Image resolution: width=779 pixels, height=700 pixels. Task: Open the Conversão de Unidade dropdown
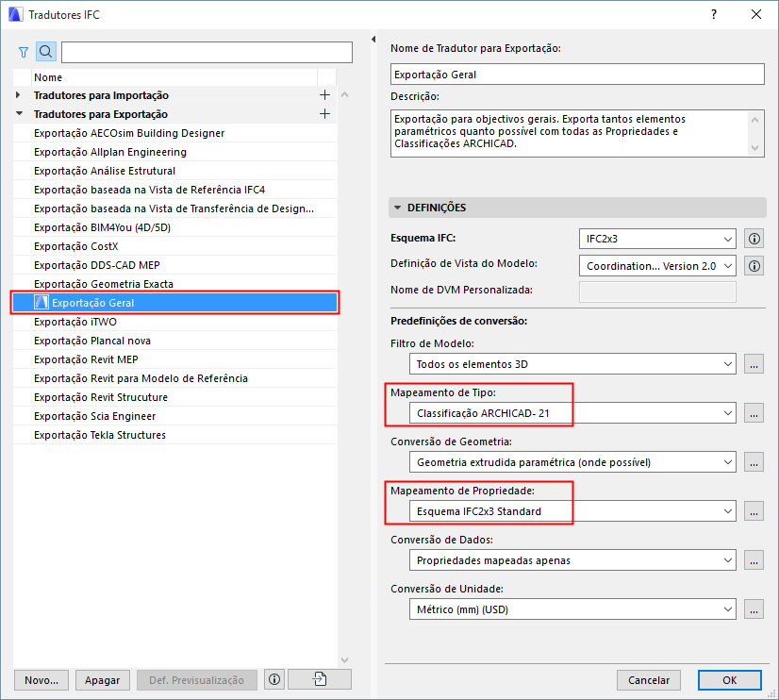[x=572, y=609]
